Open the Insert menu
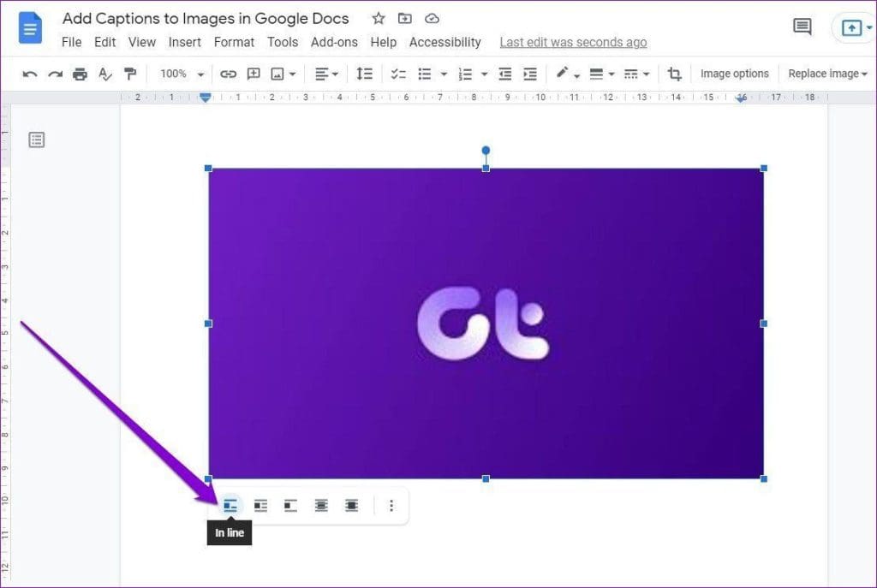The image size is (877, 588). 184,42
